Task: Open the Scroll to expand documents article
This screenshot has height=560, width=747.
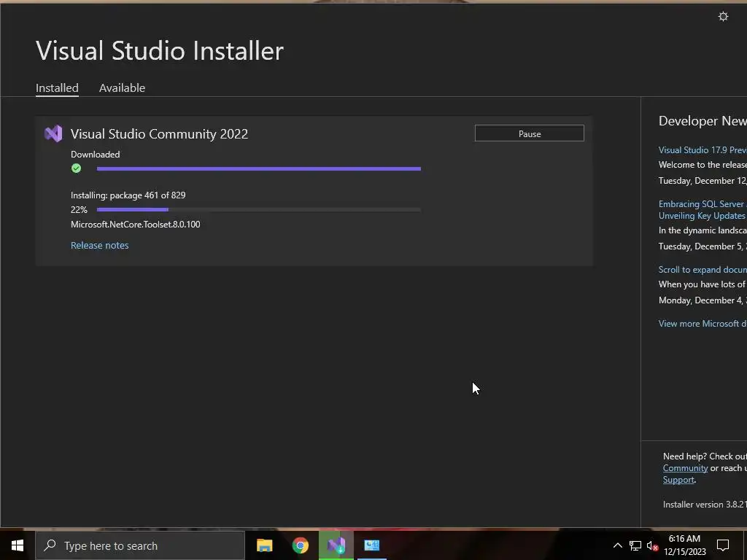Action: 703,270
